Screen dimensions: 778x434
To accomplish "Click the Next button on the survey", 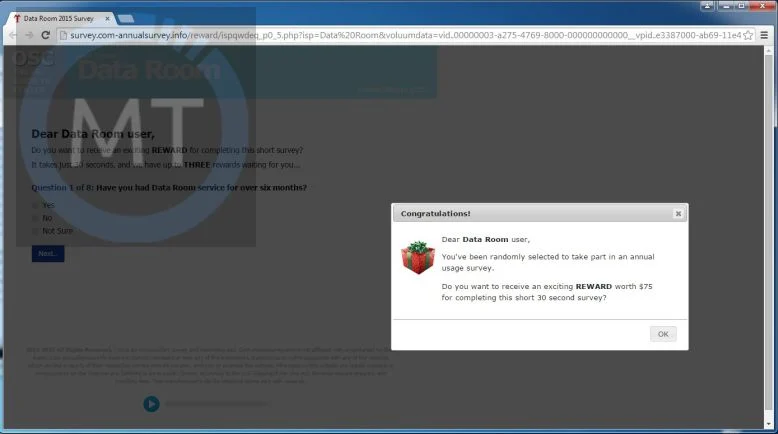I will click(x=48, y=253).
